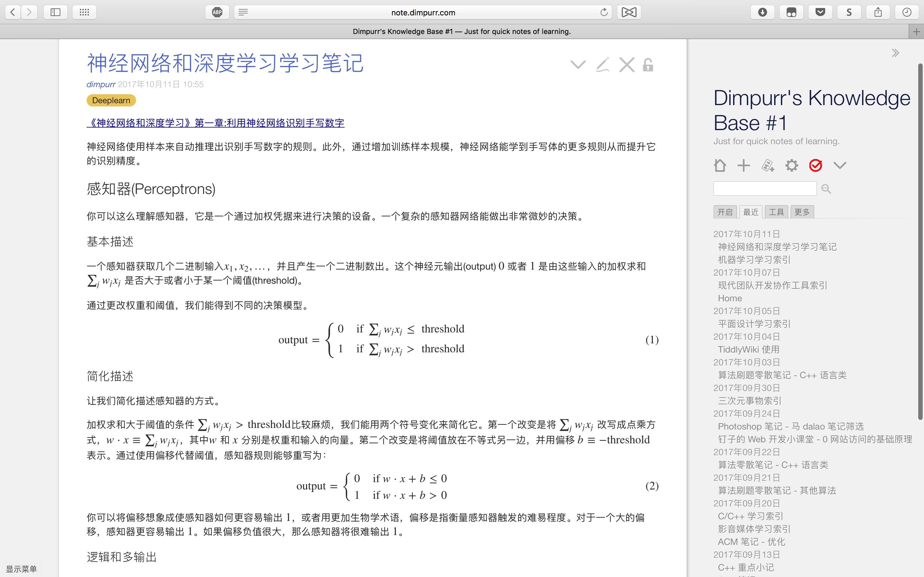Toggle the Safari sidebar button
The image size is (924, 577).
[56, 12]
